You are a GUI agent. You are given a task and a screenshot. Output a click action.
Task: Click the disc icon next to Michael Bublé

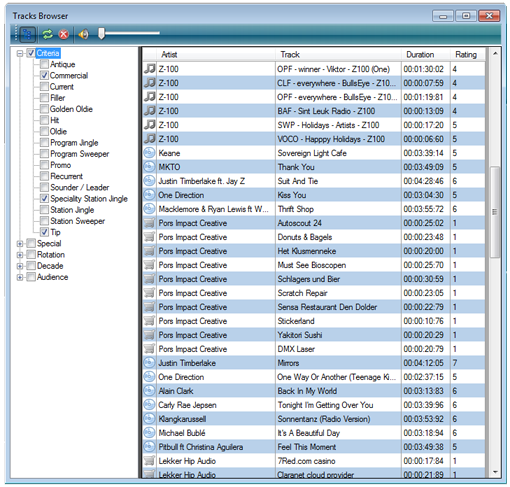(149, 433)
